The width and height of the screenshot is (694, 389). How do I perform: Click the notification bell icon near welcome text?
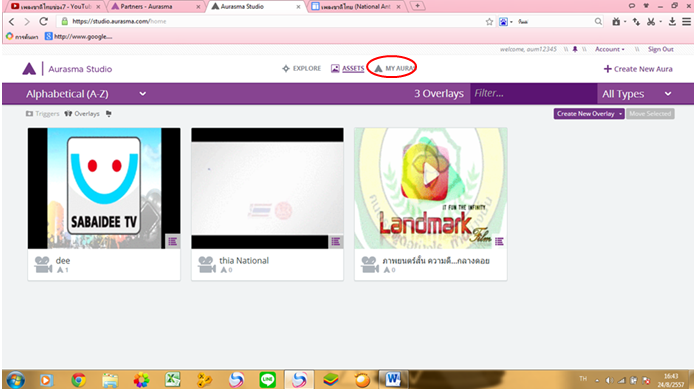(x=575, y=49)
